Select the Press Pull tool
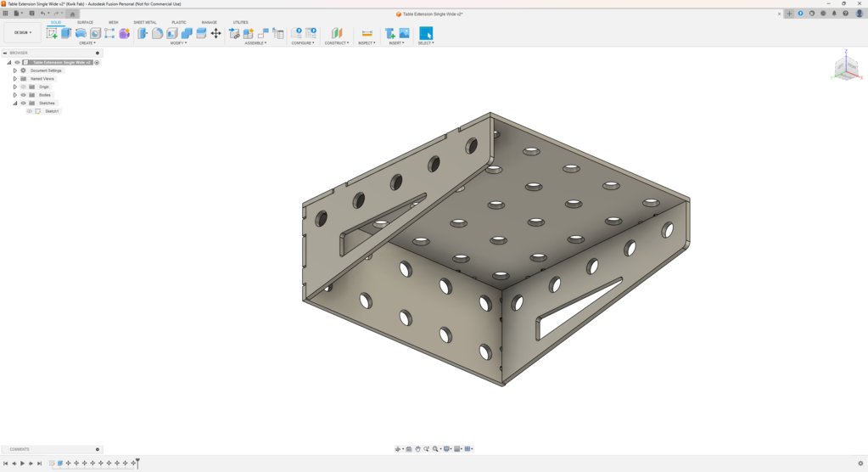This screenshot has width=868, height=472. 143,33
